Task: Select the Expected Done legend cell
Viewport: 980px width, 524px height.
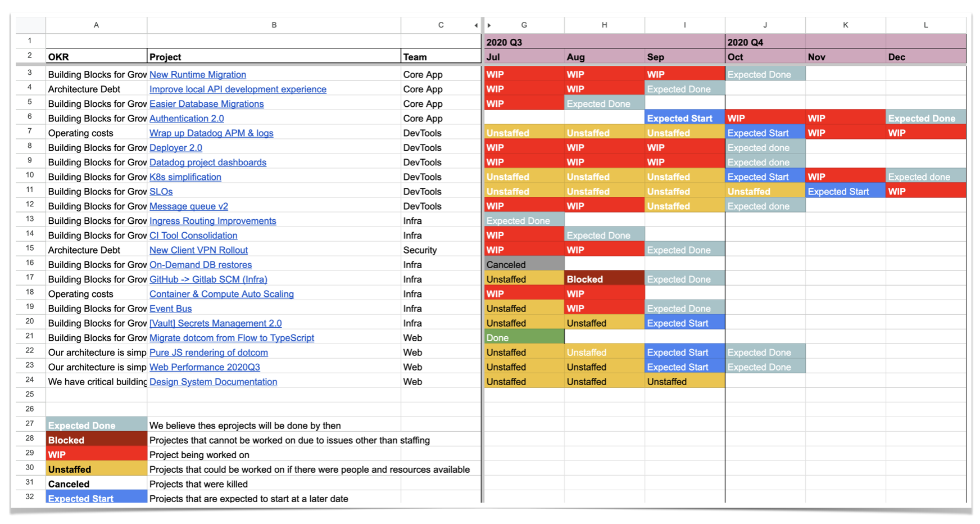Action: pyautogui.click(x=96, y=425)
